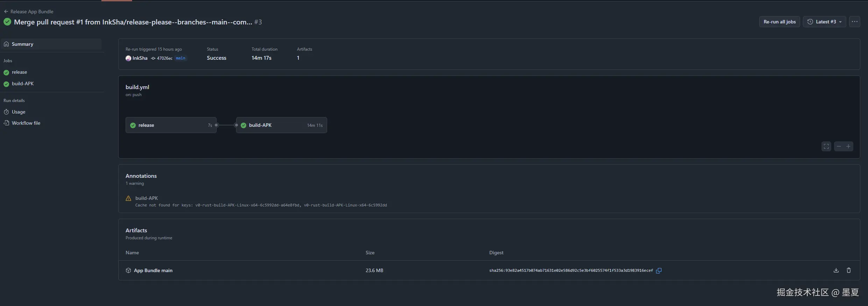The height and width of the screenshot is (306, 868).
Task: Click the commit icon beside 47026ec
Action: tap(153, 58)
